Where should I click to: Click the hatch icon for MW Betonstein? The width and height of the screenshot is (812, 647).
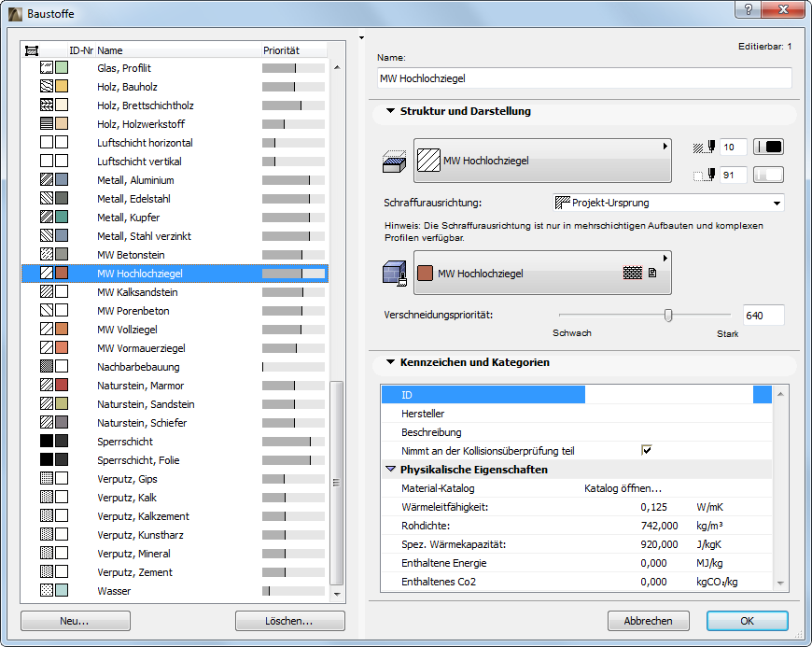coord(47,254)
